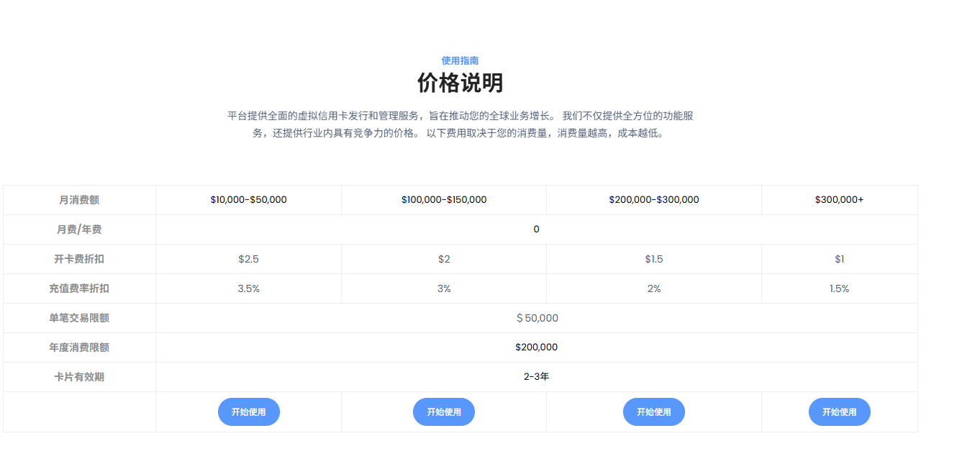Click the $200,000 annual limit value
980x459 pixels.
point(537,347)
